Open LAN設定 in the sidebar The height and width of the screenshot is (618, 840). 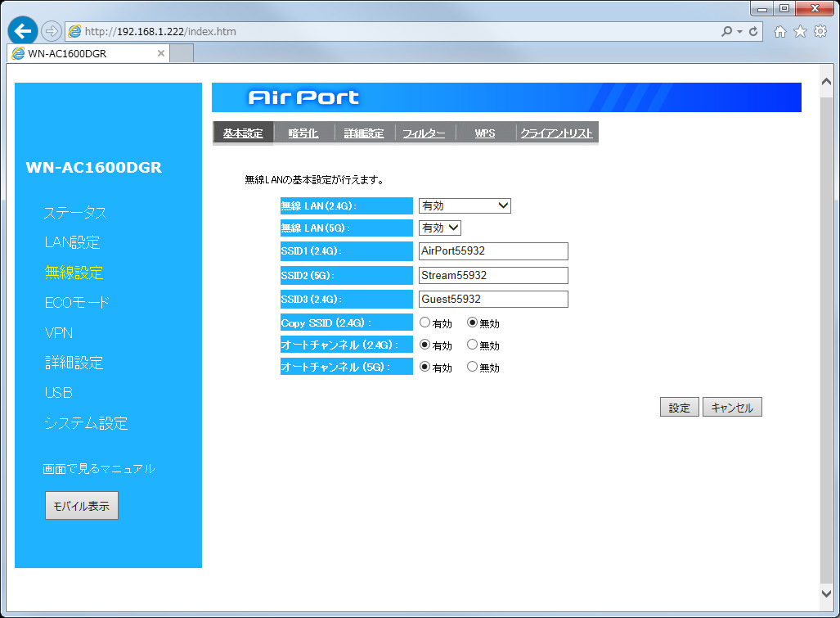(x=72, y=242)
